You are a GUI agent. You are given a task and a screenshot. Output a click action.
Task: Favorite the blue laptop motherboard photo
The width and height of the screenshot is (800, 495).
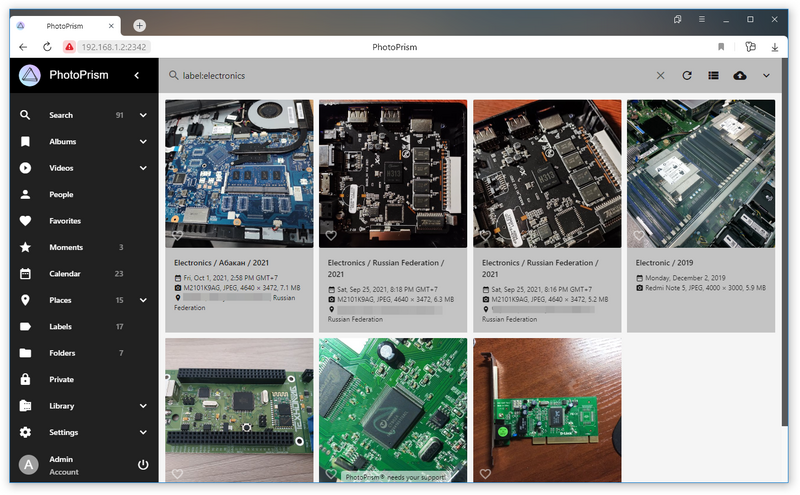pos(177,235)
